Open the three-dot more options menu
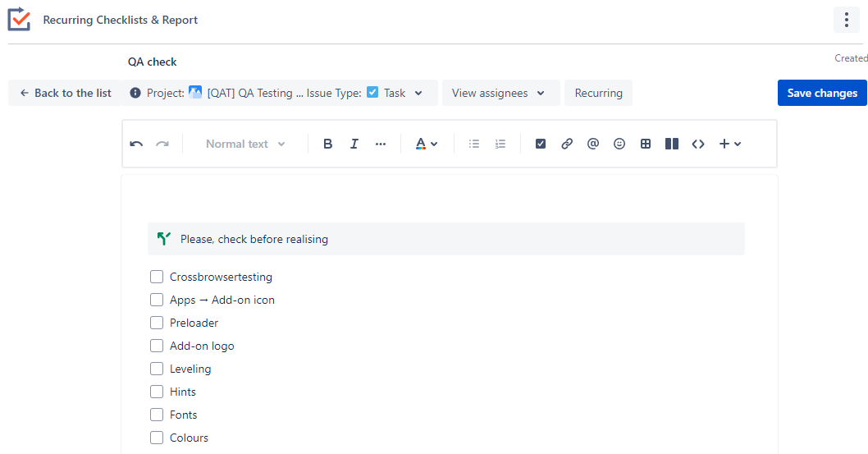This screenshot has height=454, width=868. (847, 20)
